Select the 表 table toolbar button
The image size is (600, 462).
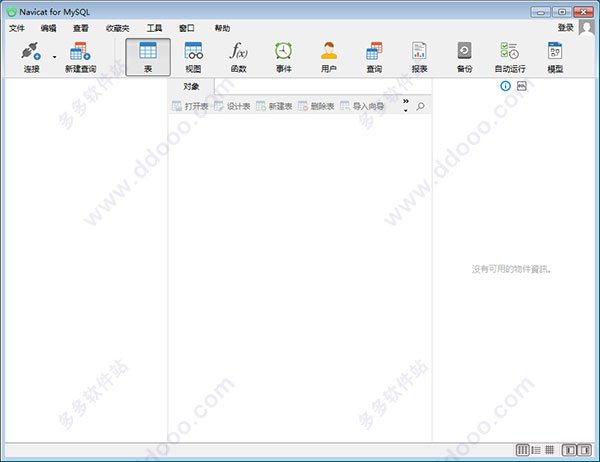click(x=148, y=57)
